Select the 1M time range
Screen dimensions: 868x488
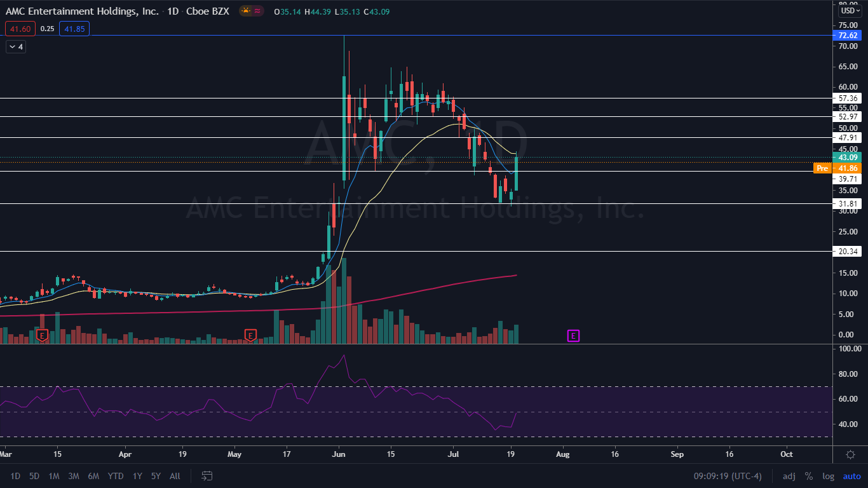[x=54, y=476]
